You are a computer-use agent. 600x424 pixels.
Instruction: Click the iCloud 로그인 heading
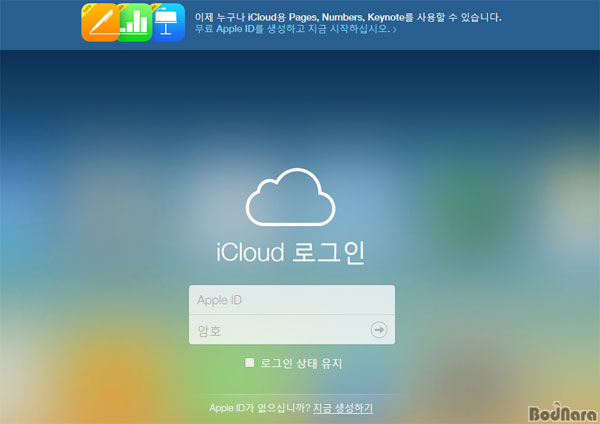(290, 253)
